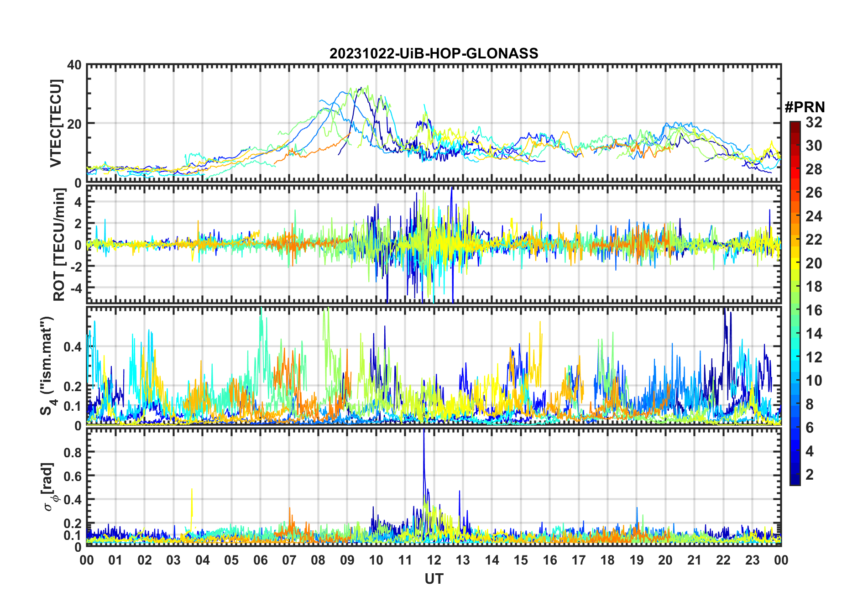Click the 40 tick label on VTEC axis
This screenshot has height=607, width=868.
[x=74, y=65]
